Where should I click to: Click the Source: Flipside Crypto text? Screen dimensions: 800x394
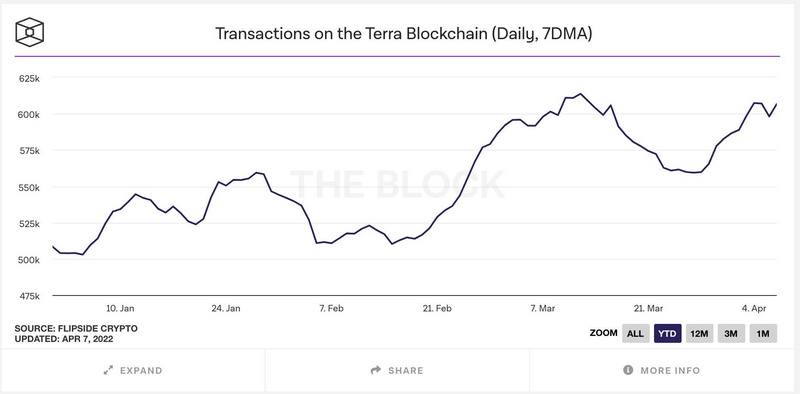pyautogui.click(x=76, y=328)
